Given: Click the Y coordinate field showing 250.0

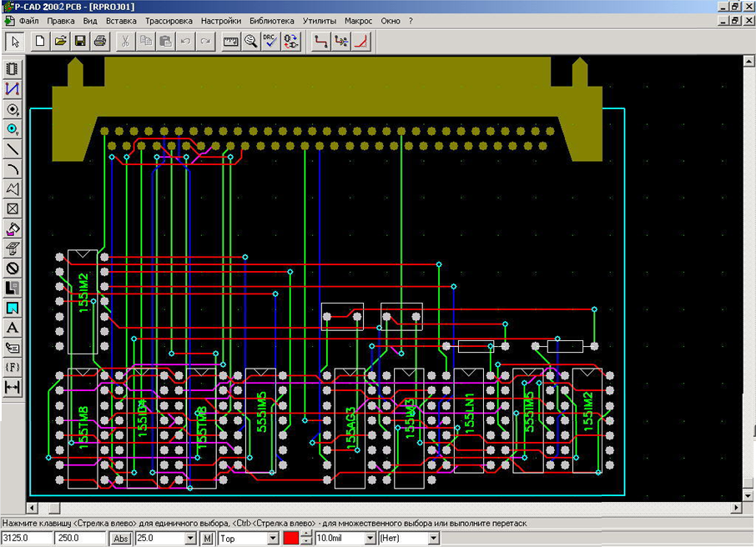Looking at the screenshot, I should click(x=80, y=539).
